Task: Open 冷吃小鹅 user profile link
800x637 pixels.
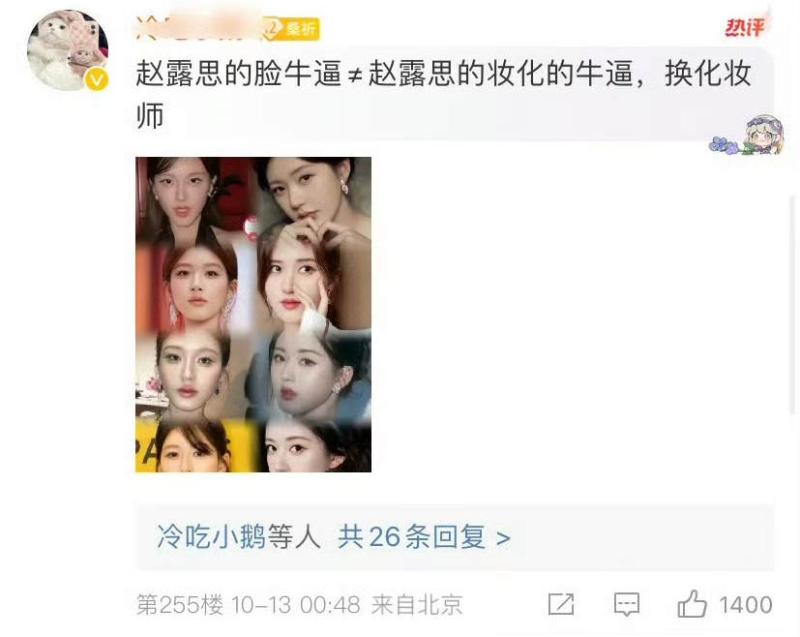Action: 211,537
